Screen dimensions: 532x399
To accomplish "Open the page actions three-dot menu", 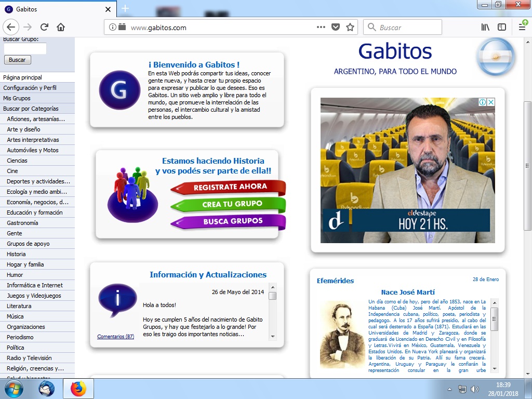I will 321,27.
